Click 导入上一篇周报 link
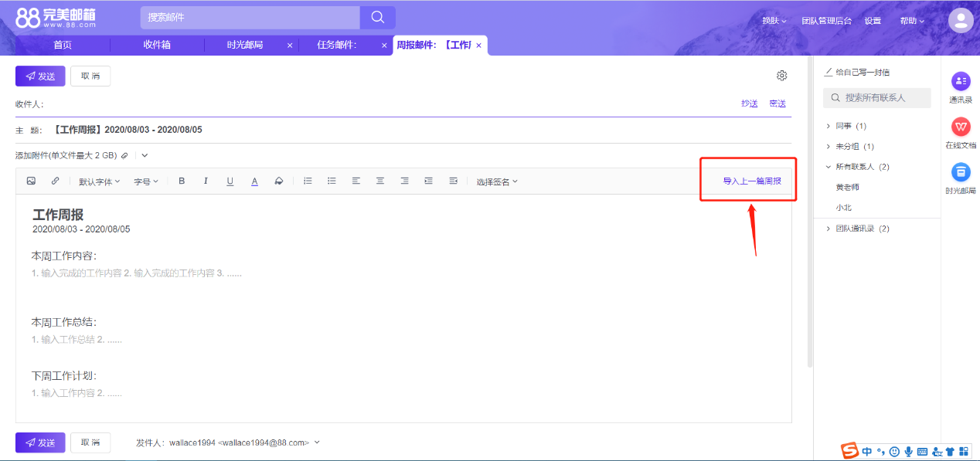The width and height of the screenshot is (980, 461). 752,181
